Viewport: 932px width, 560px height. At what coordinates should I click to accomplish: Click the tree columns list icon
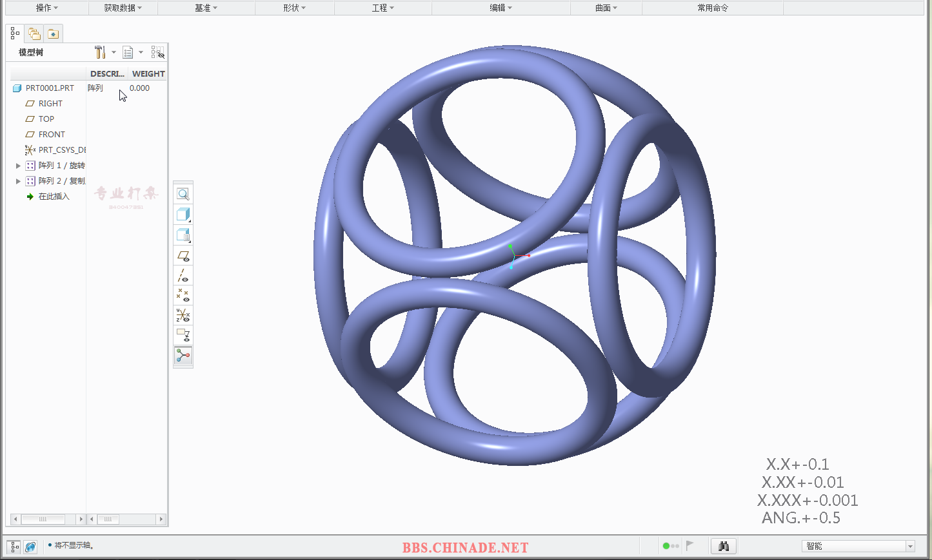click(x=128, y=52)
